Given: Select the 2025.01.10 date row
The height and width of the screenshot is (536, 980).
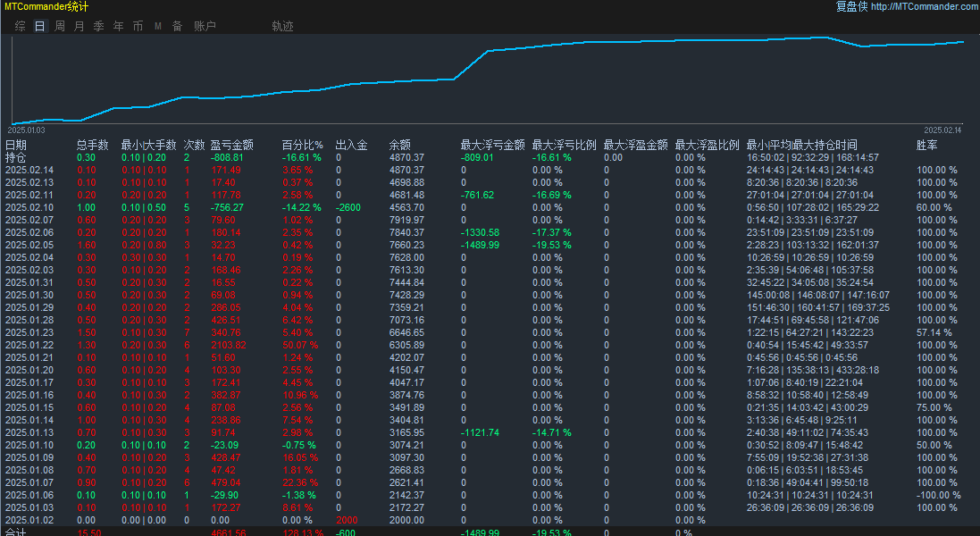Looking at the screenshot, I should coord(29,445).
